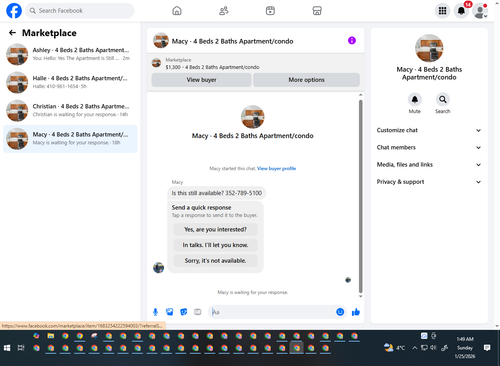Open the Marketplace storefront icon in top navigation
The height and width of the screenshot is (366, 500).
tap(317, 11)
